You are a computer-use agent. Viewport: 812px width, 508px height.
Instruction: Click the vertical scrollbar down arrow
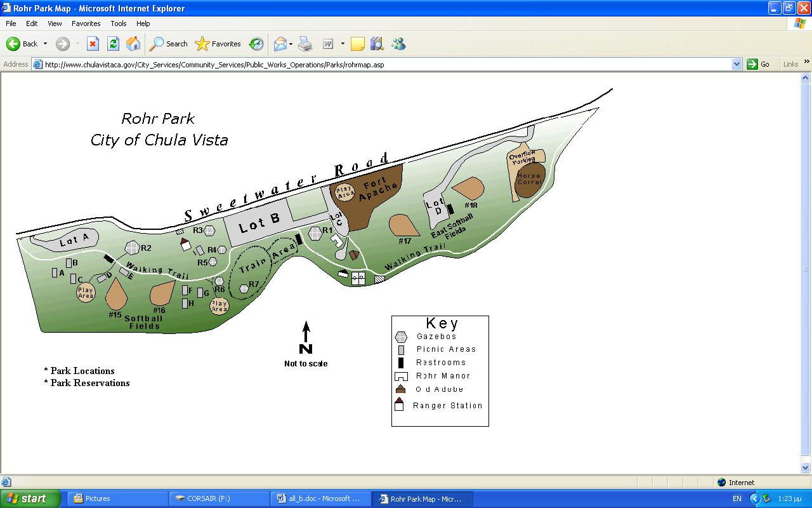click(x=806, y=468)
